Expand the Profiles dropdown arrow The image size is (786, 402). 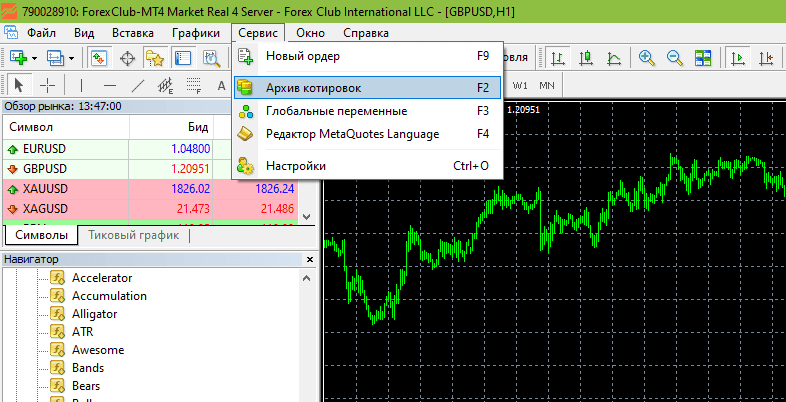click(x=71, y=59)
